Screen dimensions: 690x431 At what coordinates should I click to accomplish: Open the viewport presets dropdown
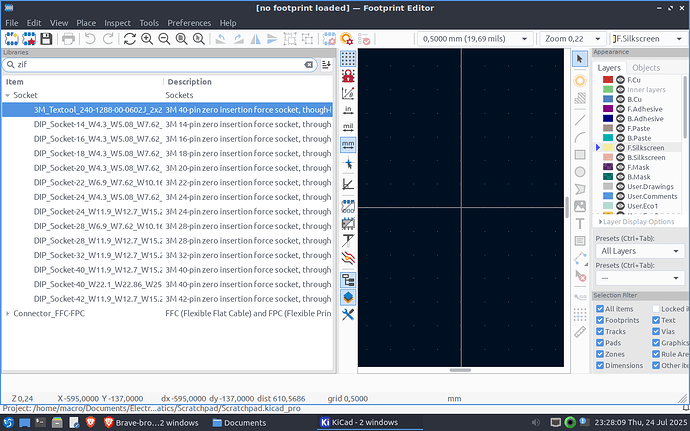click(640, 278)
